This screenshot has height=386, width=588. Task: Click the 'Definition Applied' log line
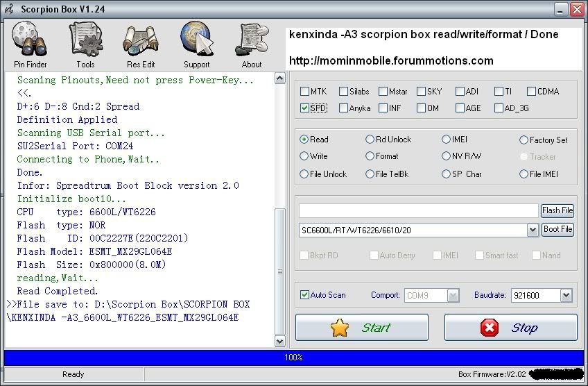(67, 120)
